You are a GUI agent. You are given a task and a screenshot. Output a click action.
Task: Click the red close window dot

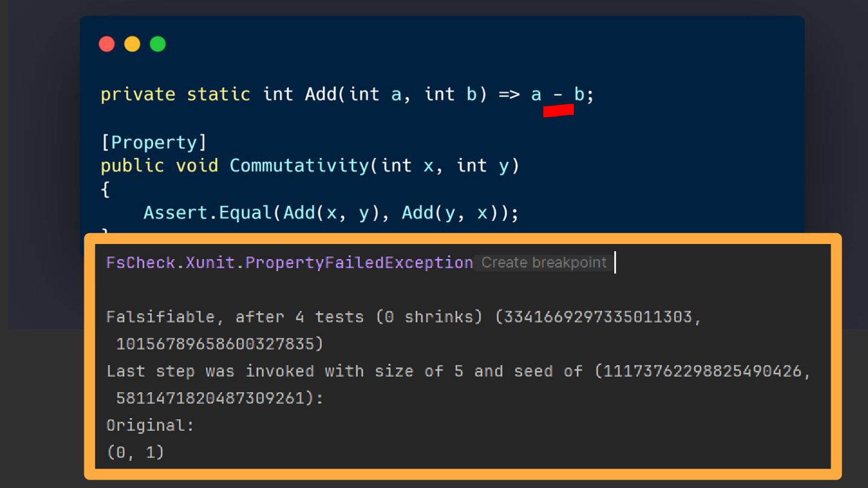pos(107,44)
